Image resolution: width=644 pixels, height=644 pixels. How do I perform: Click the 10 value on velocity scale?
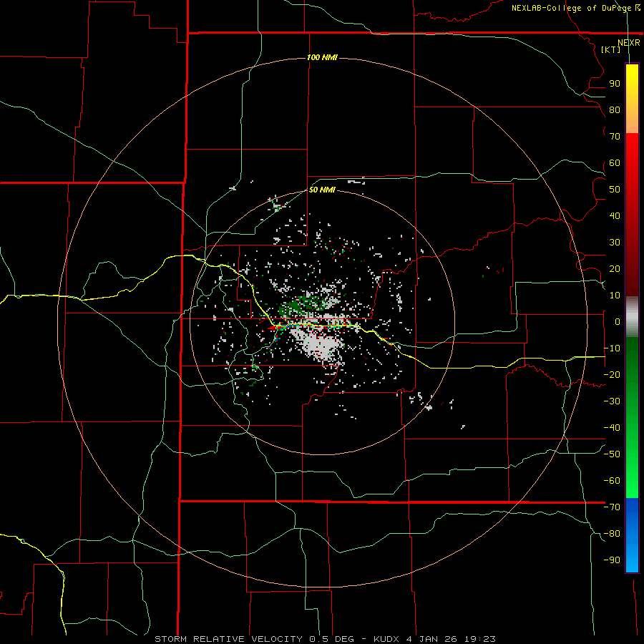pyautogui.click(x=615, y=296)
